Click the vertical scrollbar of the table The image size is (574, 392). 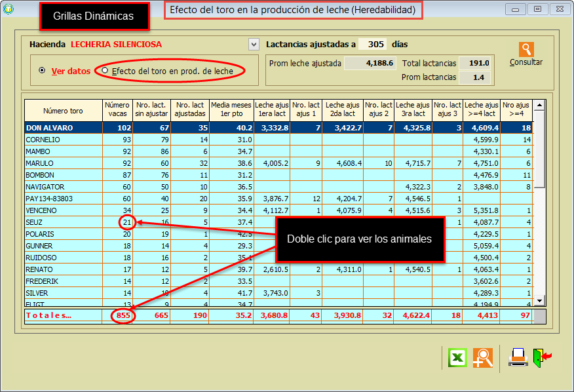coord(539,197)
